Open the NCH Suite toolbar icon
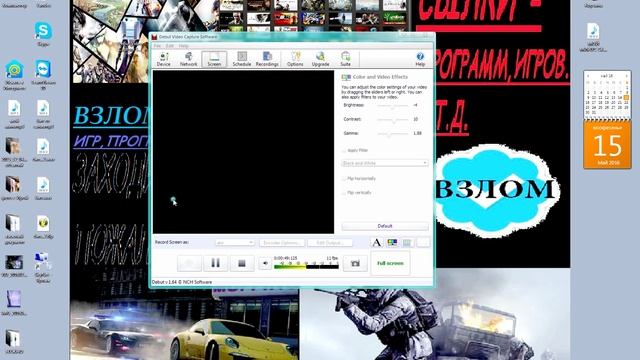The width and height of the screenshot is (640, 360). 345,59
